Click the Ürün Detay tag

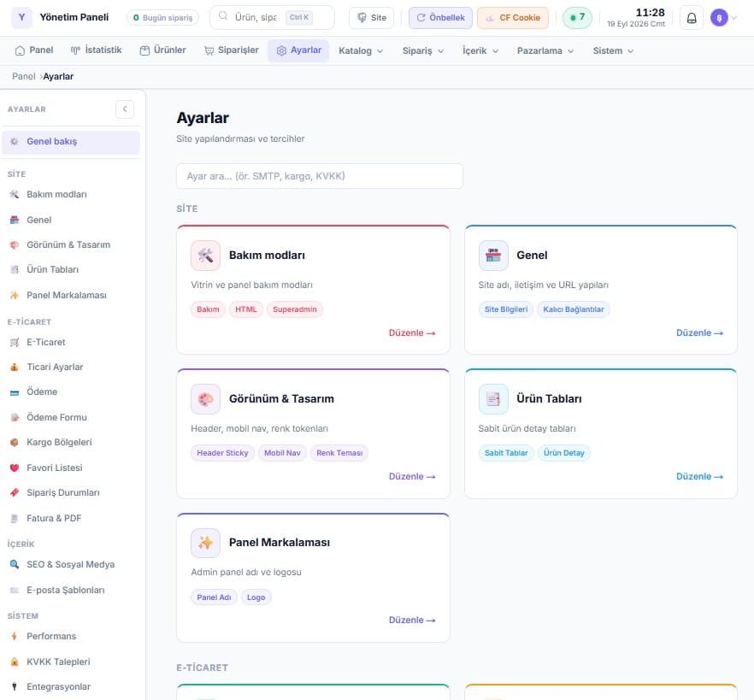click(x=564, y=453)
